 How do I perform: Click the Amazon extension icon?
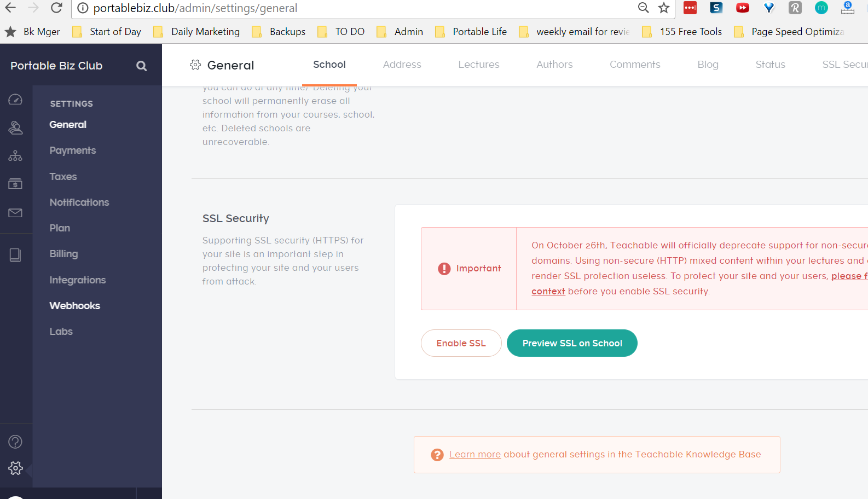point(848,8)
